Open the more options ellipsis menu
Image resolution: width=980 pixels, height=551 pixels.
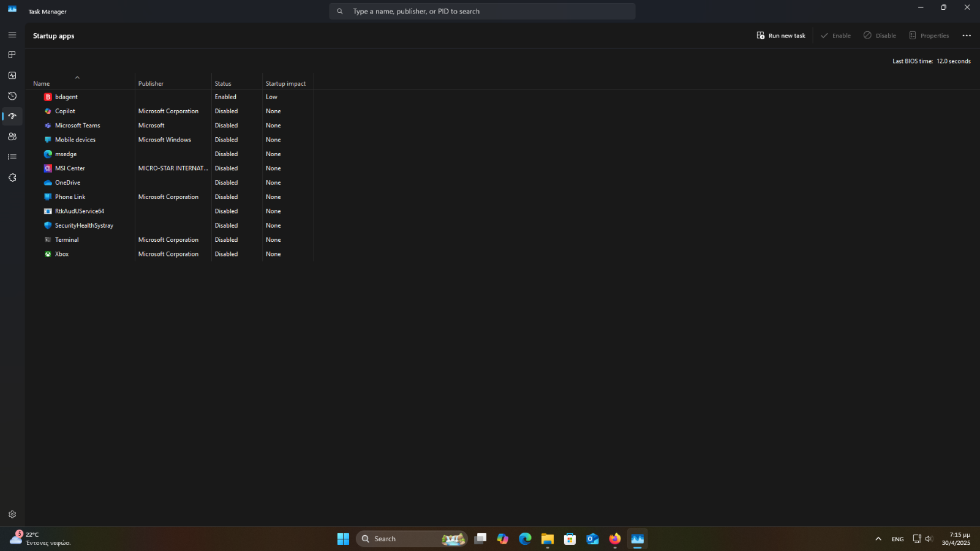(967, 36)
